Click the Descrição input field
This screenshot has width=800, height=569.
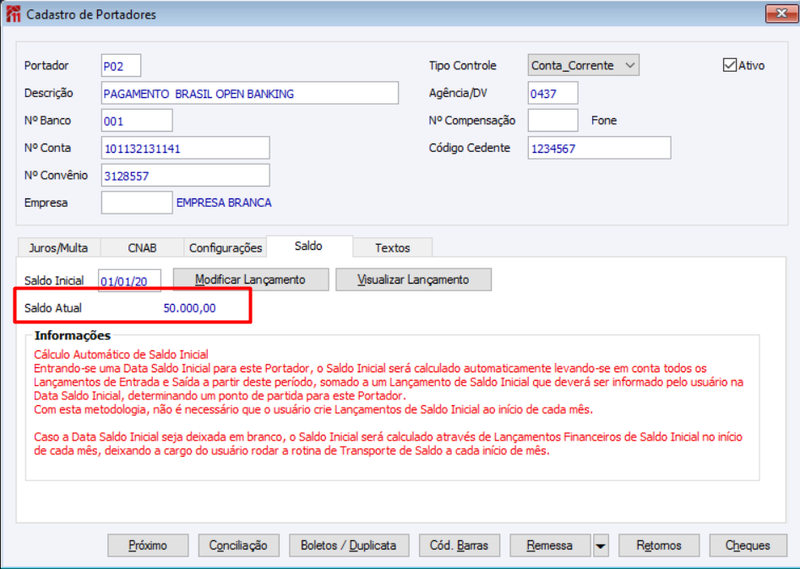(x=249, y=93)
